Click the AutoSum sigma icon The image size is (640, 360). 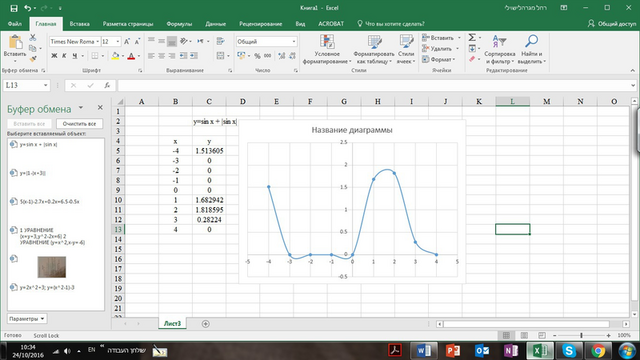coord(472,38)
